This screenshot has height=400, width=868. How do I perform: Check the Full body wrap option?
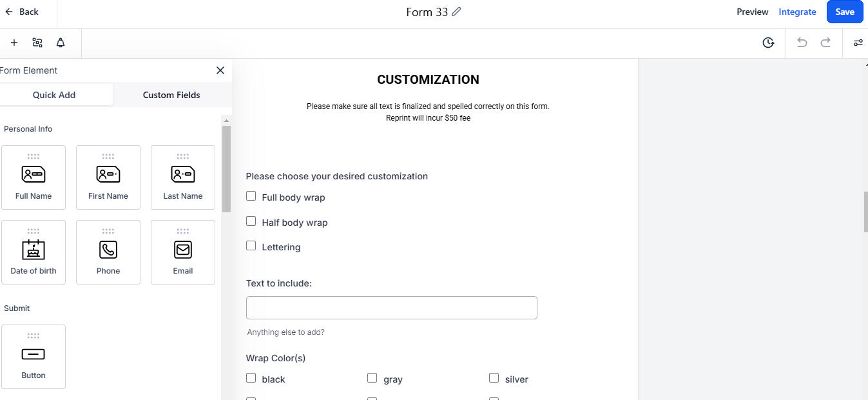pyautogui.click(x=251, y=196)
